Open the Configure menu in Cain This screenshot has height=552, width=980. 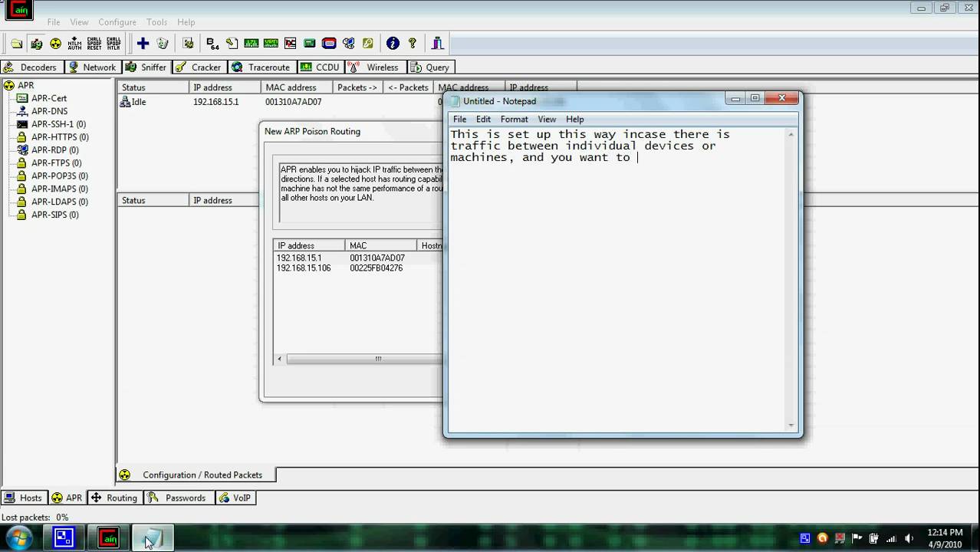117,22
